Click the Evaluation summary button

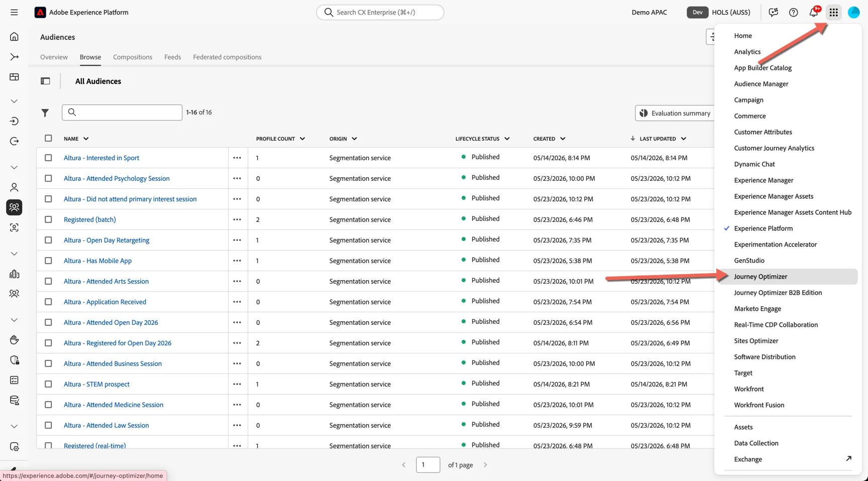675,113
